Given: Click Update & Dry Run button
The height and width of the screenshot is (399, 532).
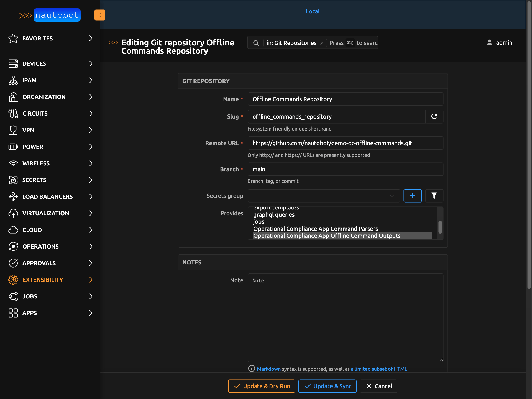Looking at the screenshot, I should (262, 386).
